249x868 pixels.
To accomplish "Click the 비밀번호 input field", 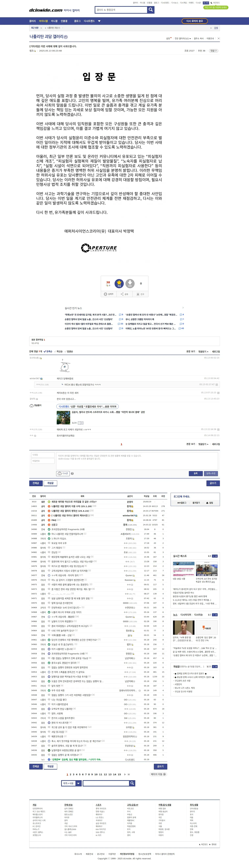I will click(42, 461).
